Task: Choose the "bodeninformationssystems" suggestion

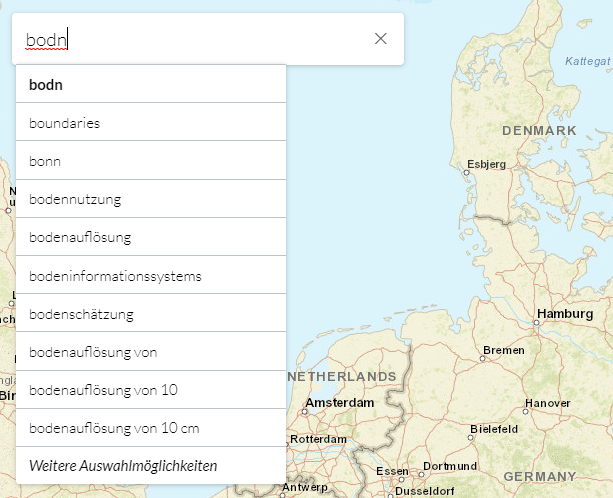Action: 151,275
